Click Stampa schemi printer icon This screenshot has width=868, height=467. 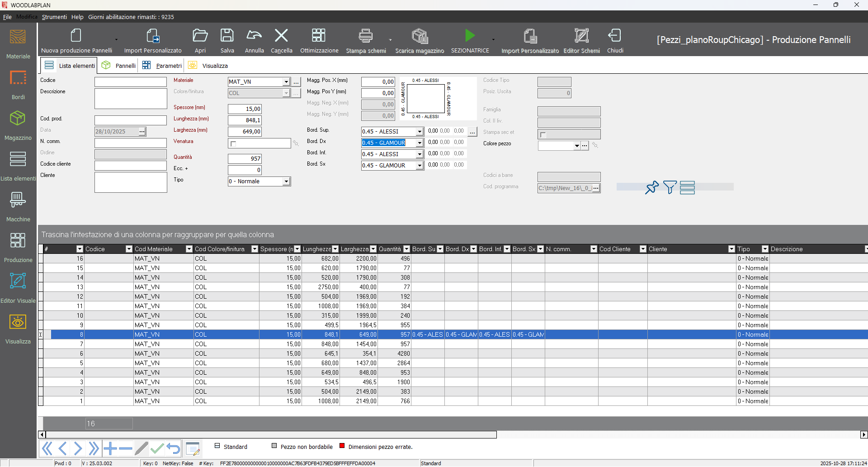coord(365,36)
